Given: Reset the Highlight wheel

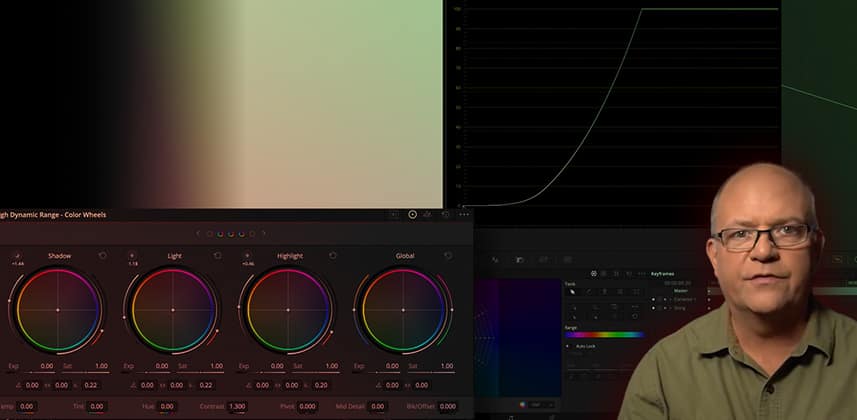Looking at the screenshot, I should tap(333, 255).
